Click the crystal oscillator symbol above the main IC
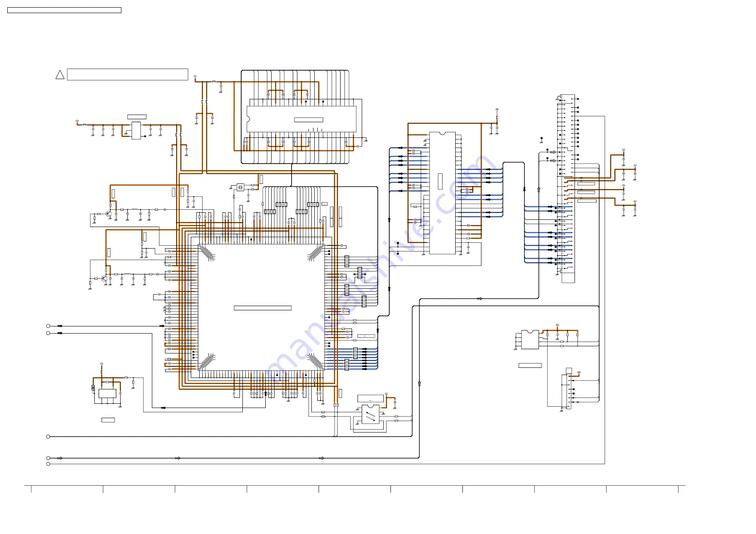Screen dimensions: 756x534 tap(240, 187)
